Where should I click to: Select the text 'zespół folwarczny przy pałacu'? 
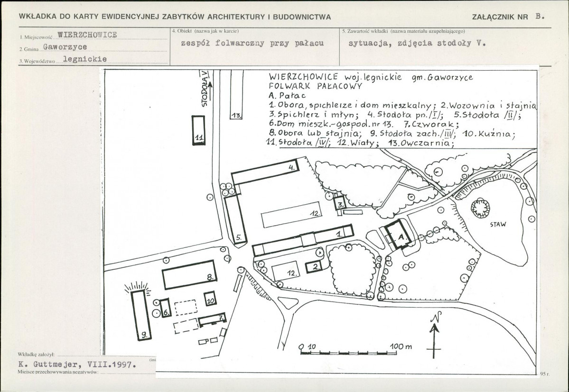252,43
